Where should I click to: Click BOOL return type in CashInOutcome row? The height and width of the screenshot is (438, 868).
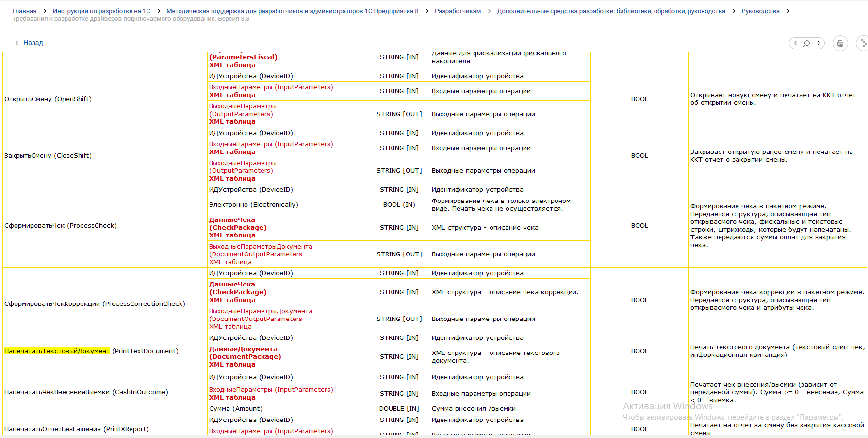click(x=639, y=392)
